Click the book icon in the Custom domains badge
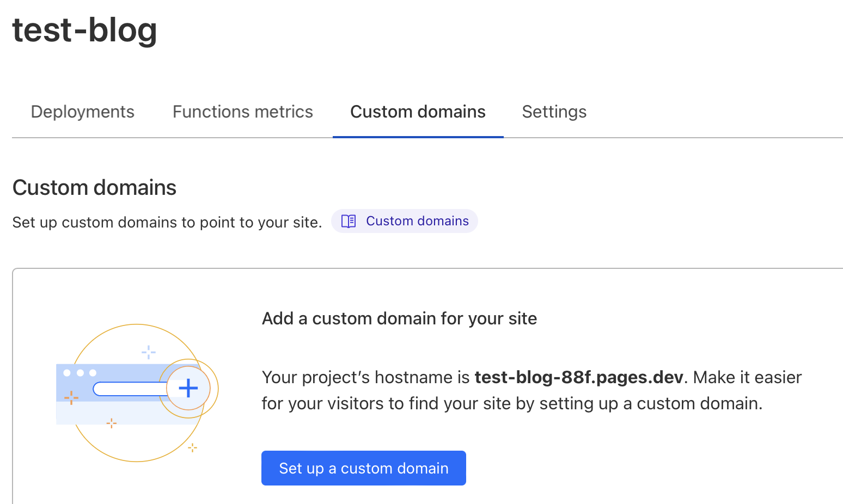The image size is (843, 504). 348,221
